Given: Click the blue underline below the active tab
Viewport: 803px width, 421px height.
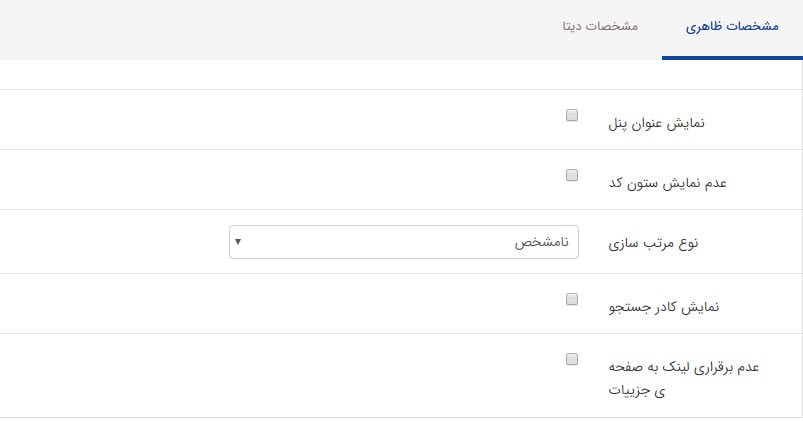Looking at the screenshot, I should click(732, 57).
